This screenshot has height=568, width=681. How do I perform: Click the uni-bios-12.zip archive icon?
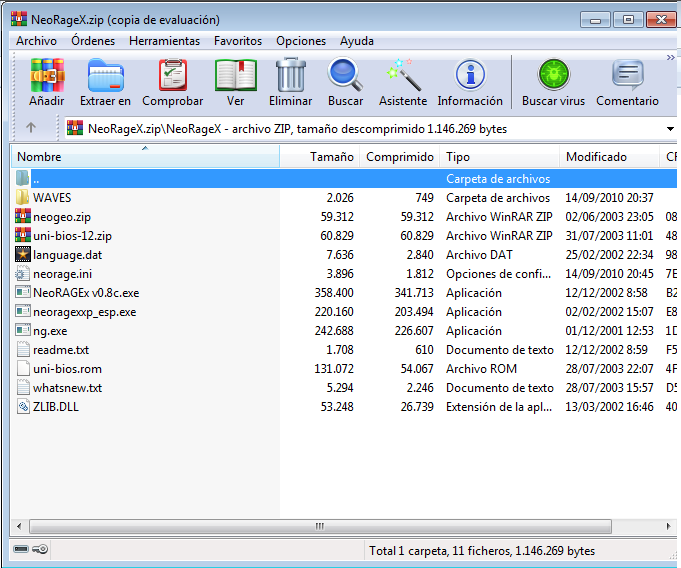click(x=23, y=235)
